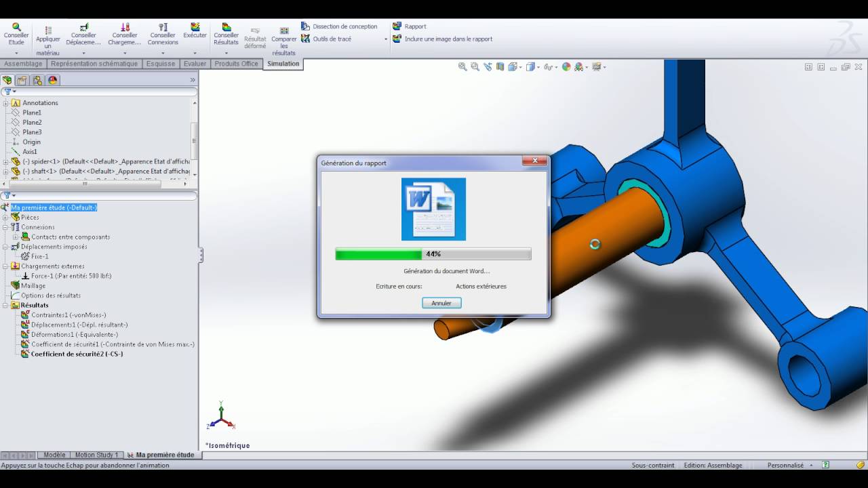Select Plane1 in feature tree
The image size is (868, 488).
[32, 113]
